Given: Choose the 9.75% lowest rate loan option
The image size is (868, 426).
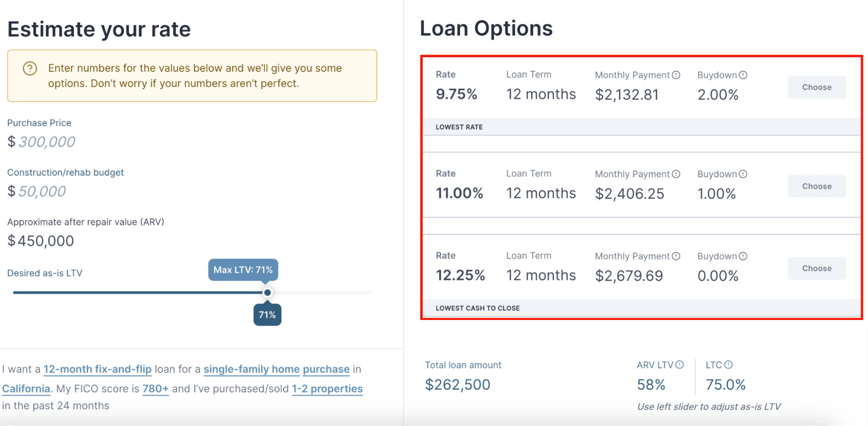Looking at the screenshot, I should pos(816,87).
